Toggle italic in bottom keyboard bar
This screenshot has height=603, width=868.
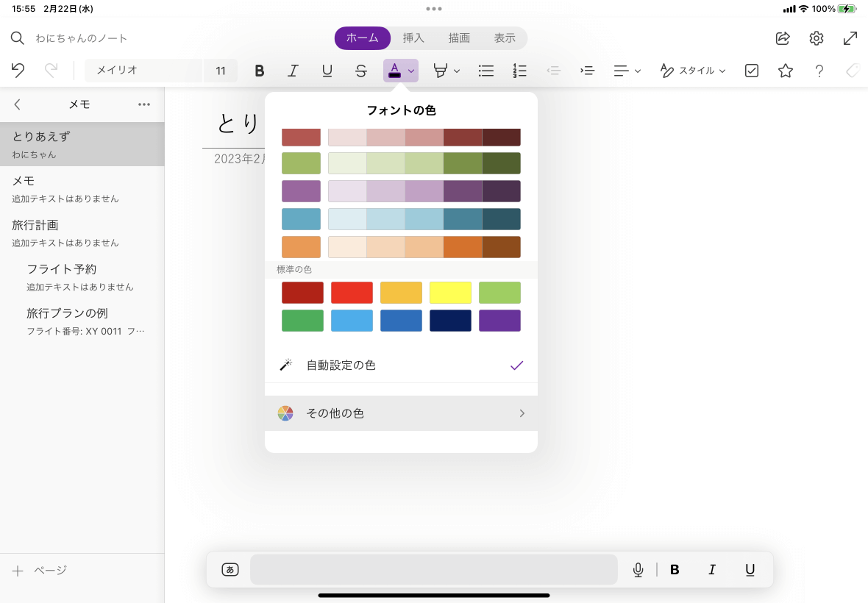pyautogui.click(x=712, y=570)
